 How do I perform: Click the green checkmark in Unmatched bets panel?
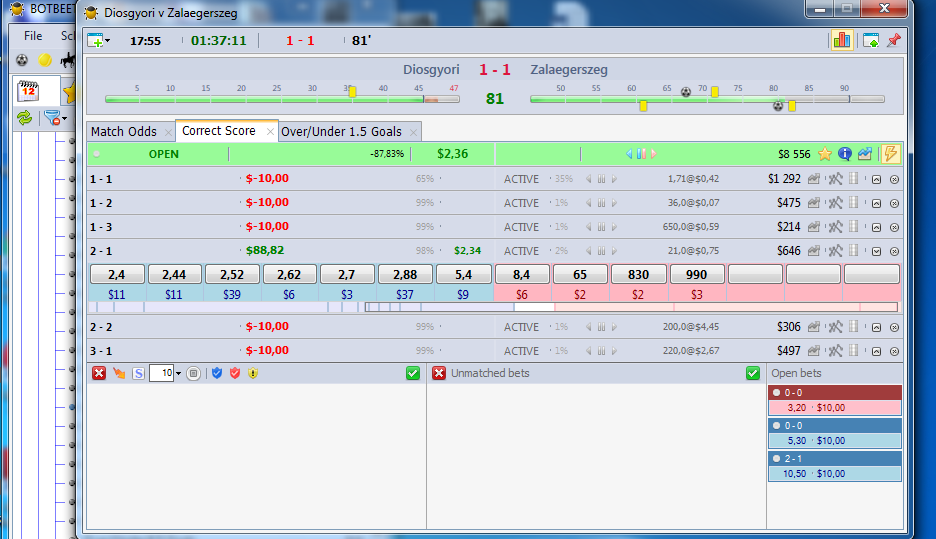click(x=753, y=373)
